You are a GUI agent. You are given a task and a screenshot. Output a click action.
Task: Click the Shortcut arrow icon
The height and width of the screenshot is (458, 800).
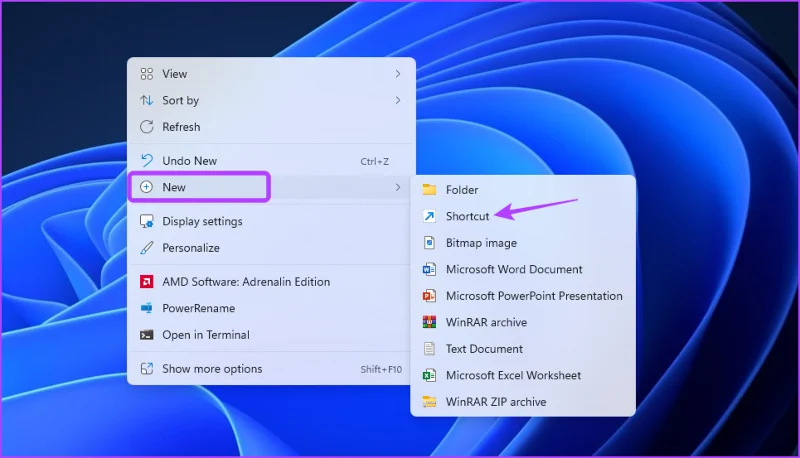click(429, 216)
